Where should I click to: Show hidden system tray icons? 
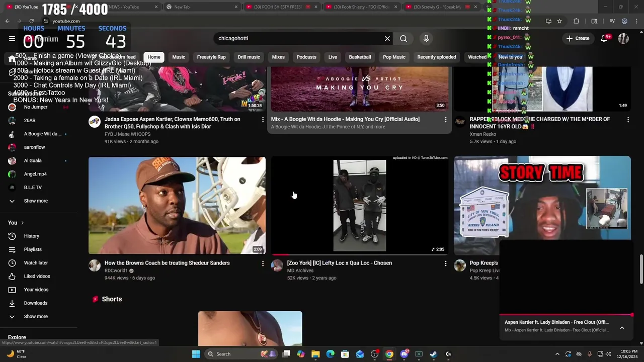557,354
